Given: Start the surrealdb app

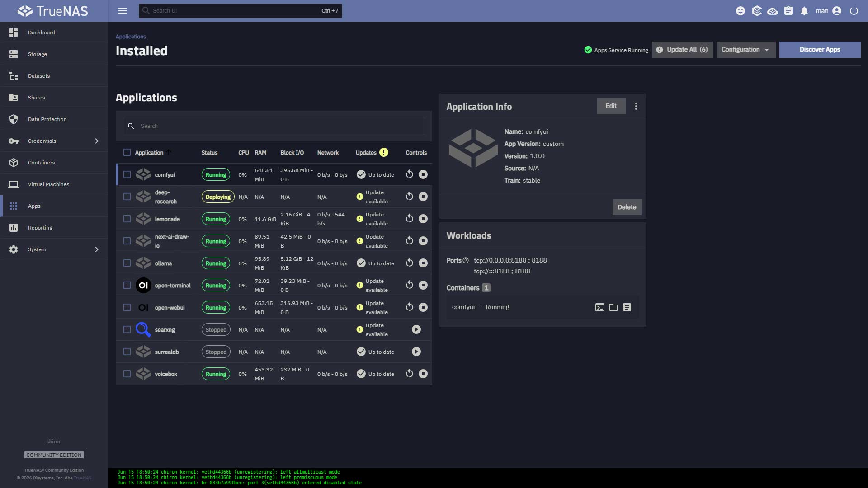Looking at the screenshot, I should 416,352.
